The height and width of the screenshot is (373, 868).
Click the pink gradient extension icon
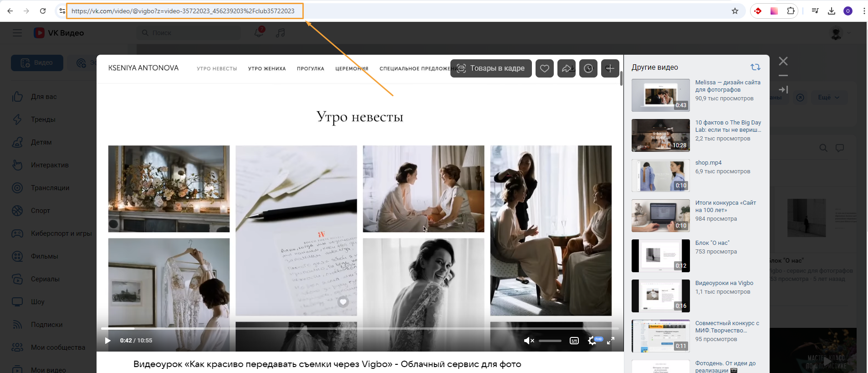(x=774, y=11)
